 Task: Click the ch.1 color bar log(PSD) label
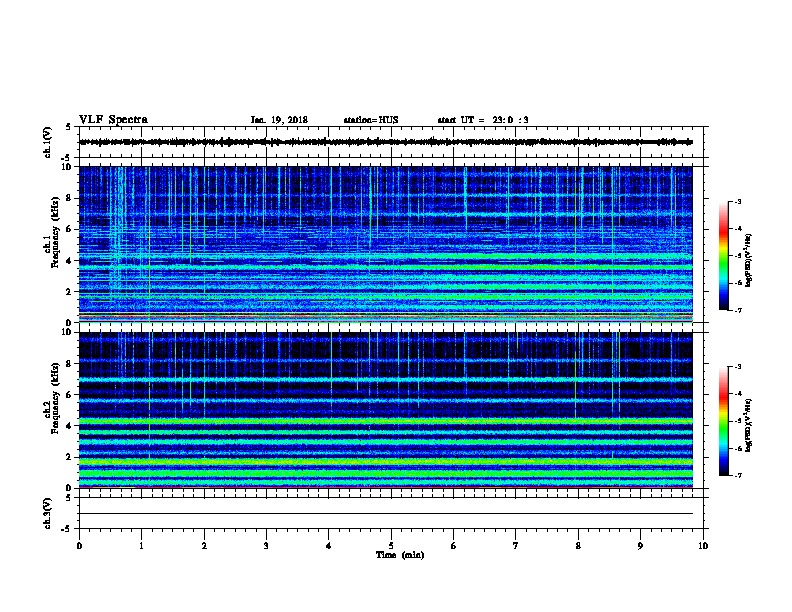point(748,260)
